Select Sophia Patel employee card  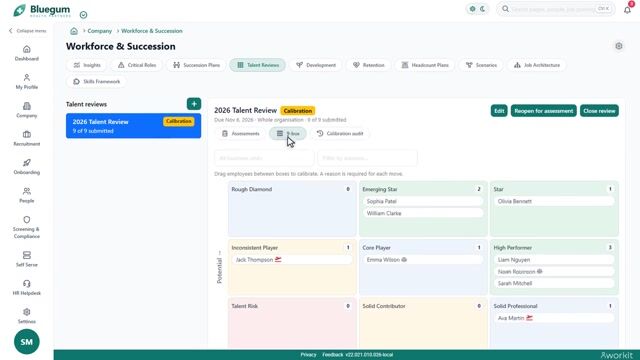422,201
